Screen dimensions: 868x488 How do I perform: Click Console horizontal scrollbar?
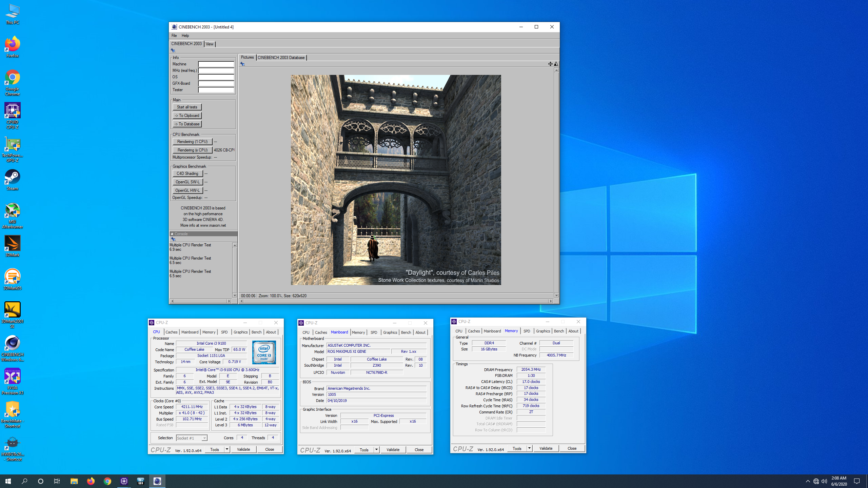[x=200, y=301]
